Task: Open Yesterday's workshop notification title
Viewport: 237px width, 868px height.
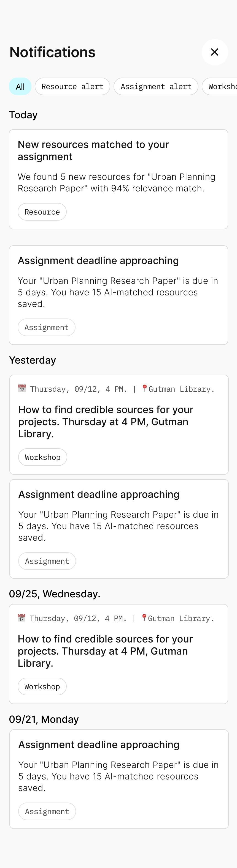Action: pos(106,422)
